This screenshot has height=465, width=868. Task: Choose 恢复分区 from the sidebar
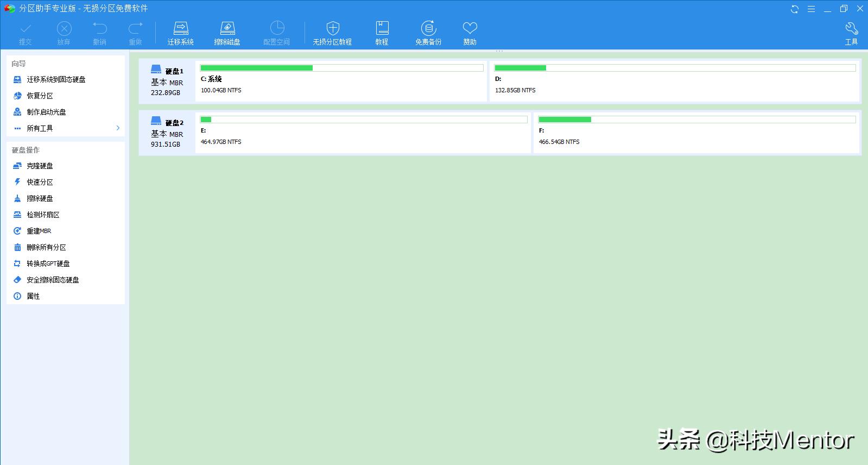(x=40, y=96)
